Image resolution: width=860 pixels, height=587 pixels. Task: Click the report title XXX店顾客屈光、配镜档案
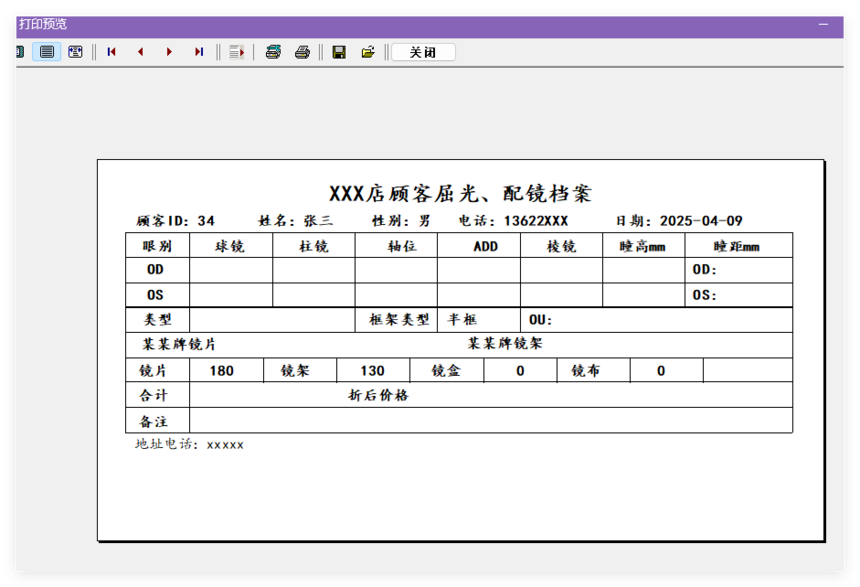(460, 194)
